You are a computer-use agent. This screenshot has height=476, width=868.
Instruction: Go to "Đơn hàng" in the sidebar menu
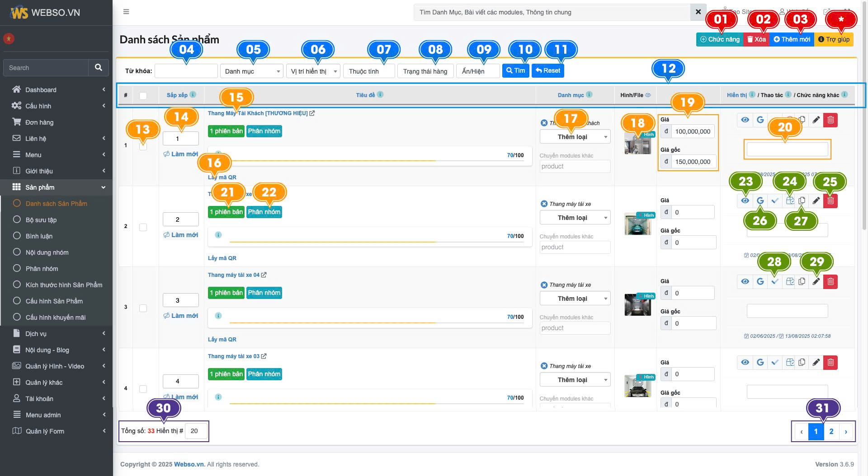click(x=39, y=122)
